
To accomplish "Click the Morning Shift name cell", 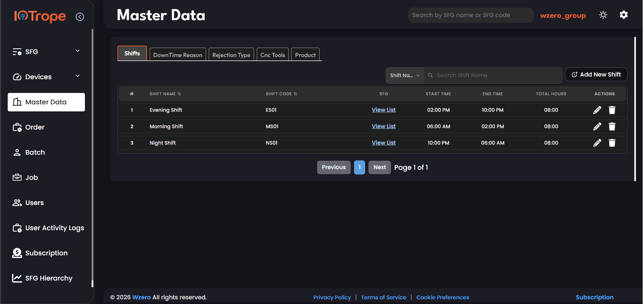I will coord(166,126).
